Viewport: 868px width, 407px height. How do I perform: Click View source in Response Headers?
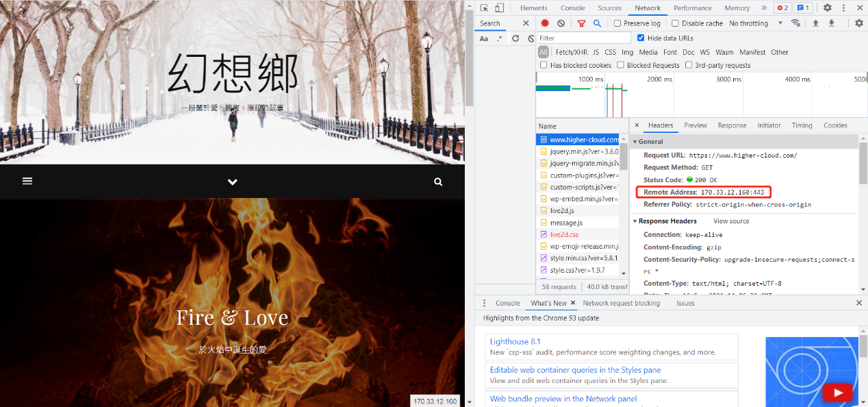(731, 221)
